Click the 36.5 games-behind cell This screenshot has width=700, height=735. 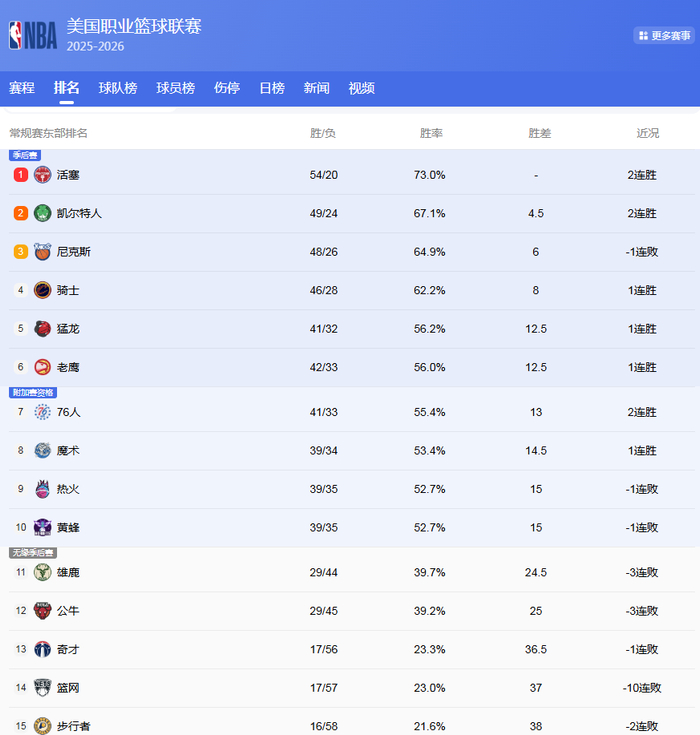pos(536,649)
